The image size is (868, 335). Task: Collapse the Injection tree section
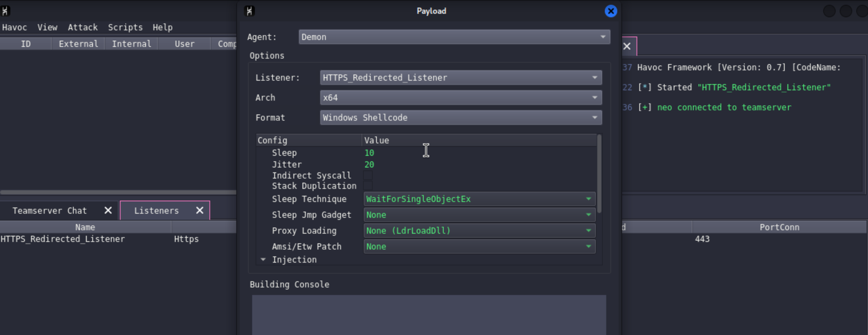coord(263,260)
